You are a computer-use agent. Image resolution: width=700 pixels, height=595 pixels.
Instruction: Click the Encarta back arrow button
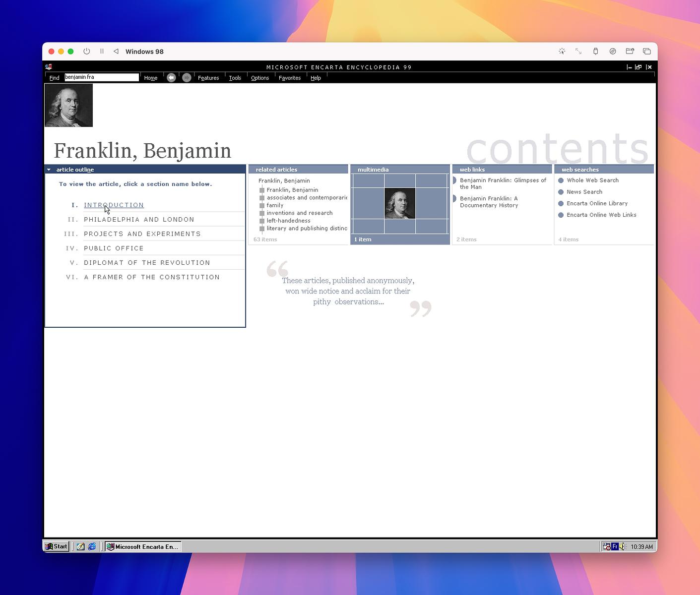[171, 78]
